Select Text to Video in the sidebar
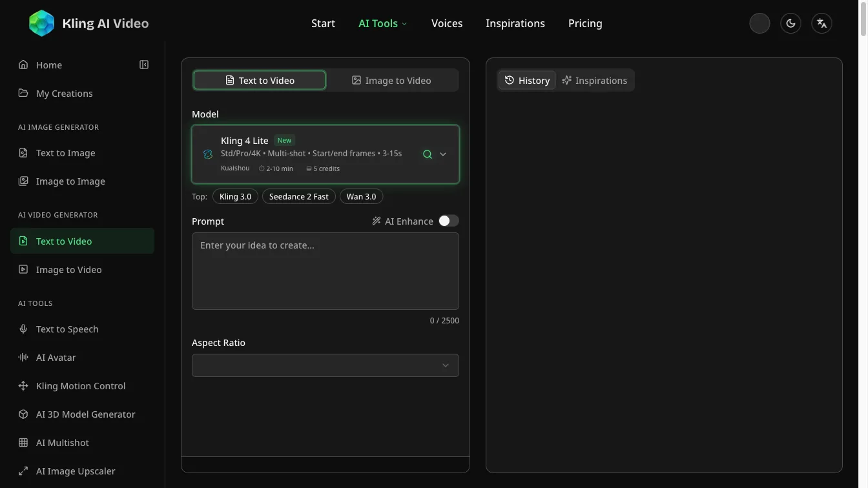868x488 pixels. 82,241
